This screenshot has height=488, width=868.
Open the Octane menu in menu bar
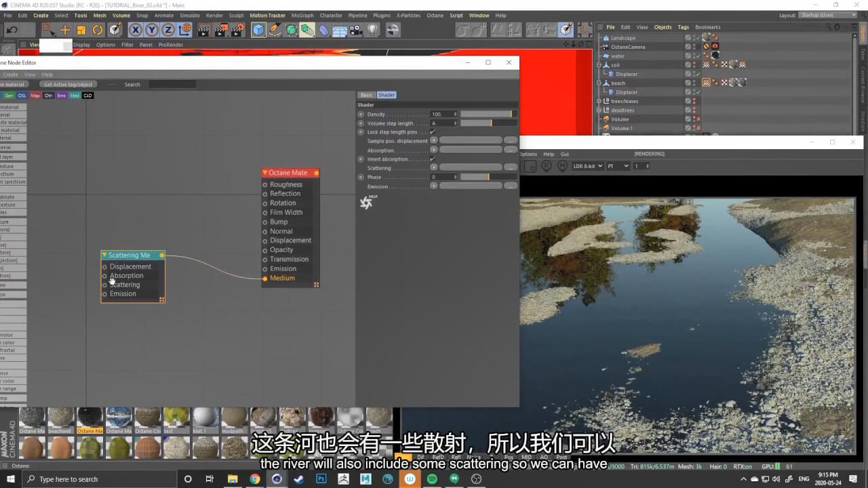click(435, 15)
